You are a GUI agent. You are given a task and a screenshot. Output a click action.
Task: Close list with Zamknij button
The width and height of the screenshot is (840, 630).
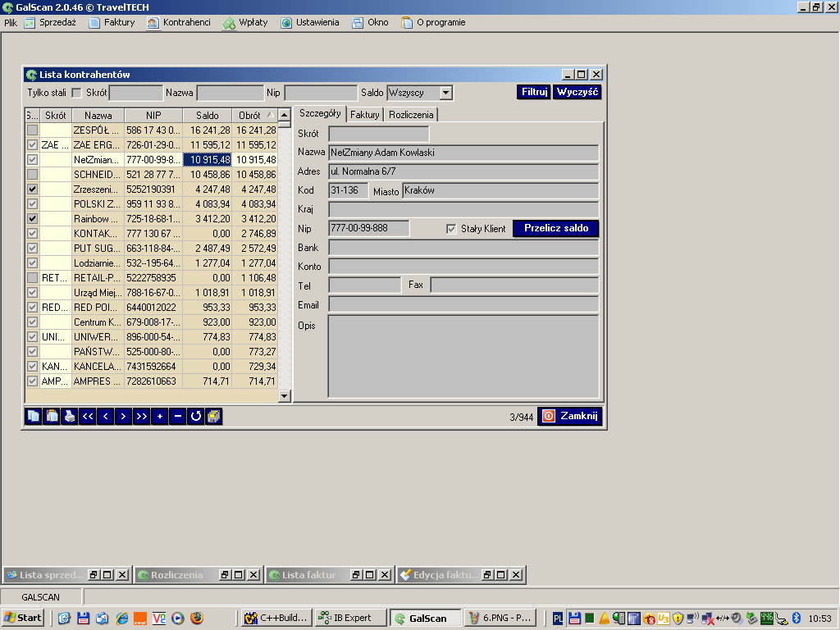tap(570, 416)
